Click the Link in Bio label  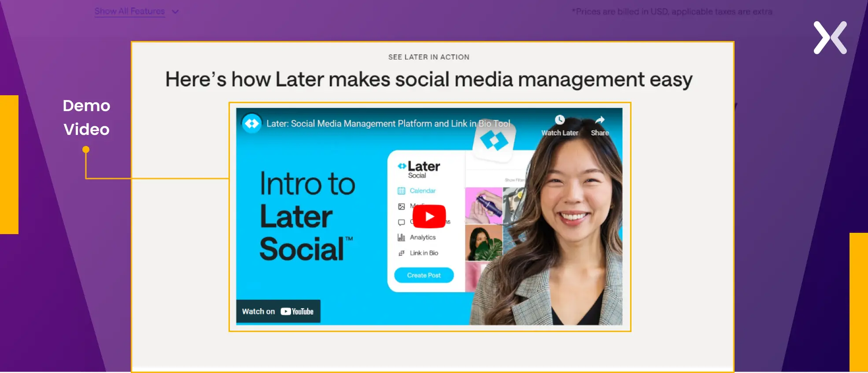tap(424, 253)
